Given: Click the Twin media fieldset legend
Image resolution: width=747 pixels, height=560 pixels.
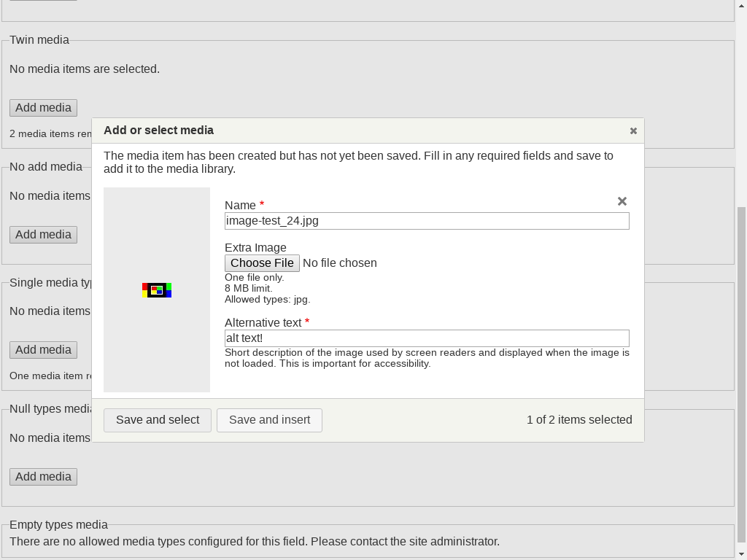Looking at the screenshot, I should click(39, 40).
